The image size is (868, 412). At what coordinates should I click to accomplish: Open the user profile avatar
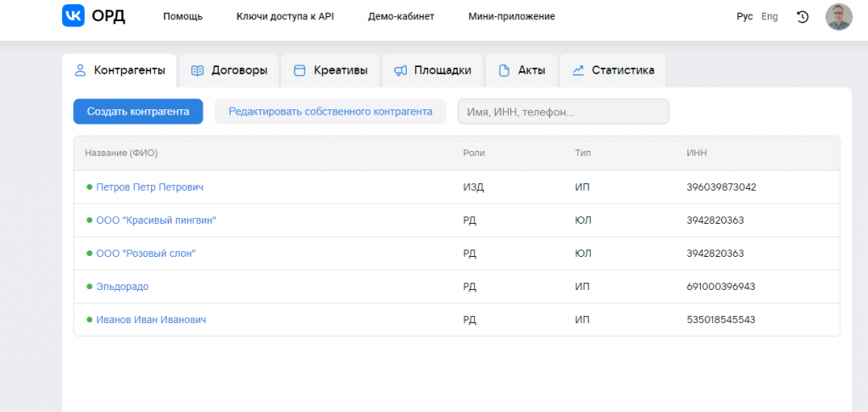pos(838,17)
